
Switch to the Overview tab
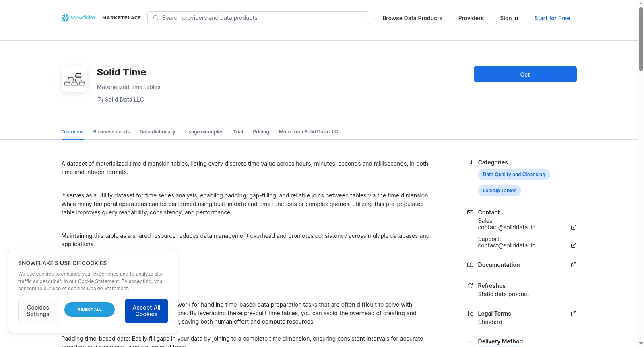[72, 132]
